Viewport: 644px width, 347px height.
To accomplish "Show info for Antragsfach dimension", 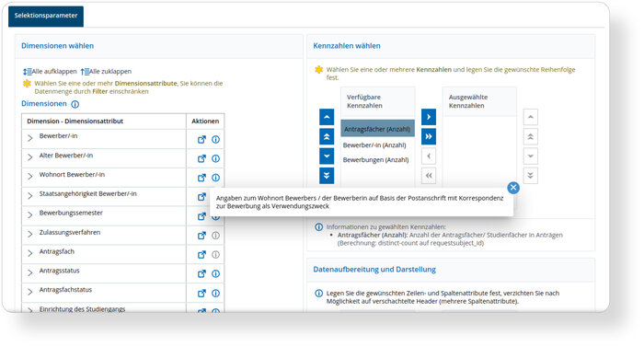I will 215,254.
